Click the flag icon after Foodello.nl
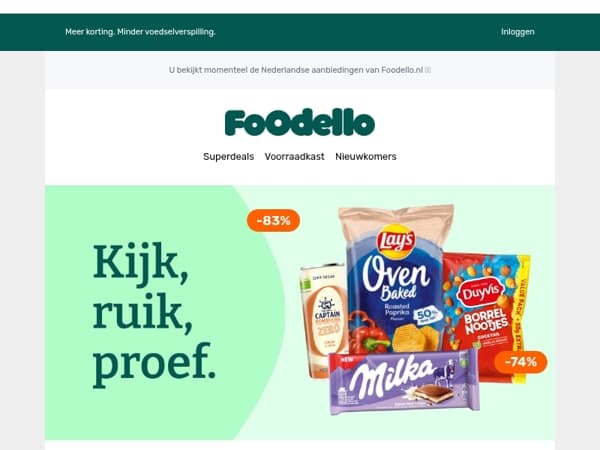 point(428,70)
